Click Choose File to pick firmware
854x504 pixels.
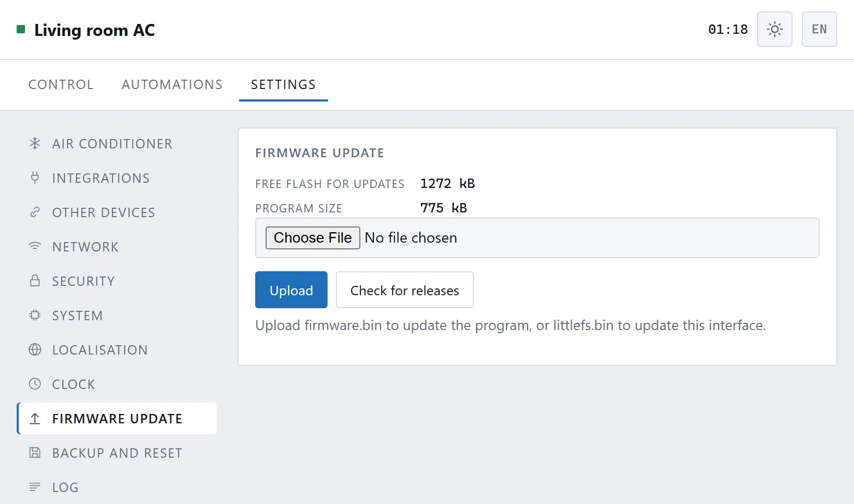pos(313,238)
